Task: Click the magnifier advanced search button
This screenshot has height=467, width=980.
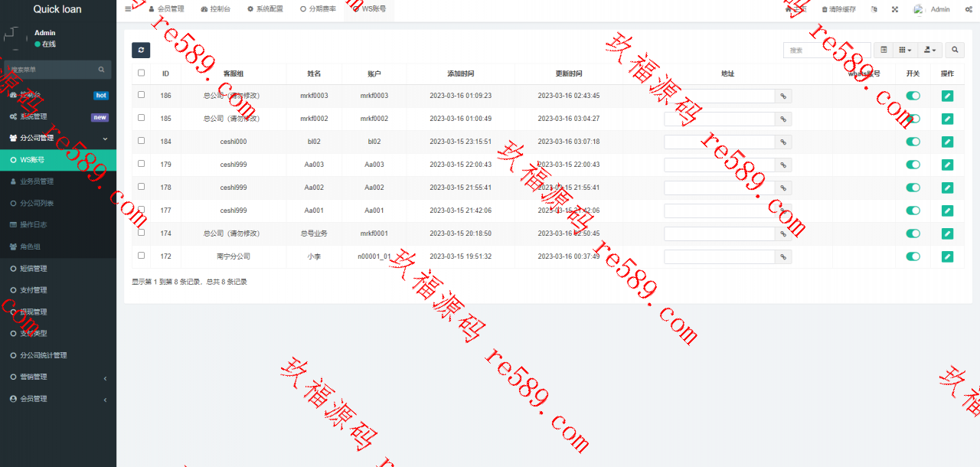Action: pos(955,50)
